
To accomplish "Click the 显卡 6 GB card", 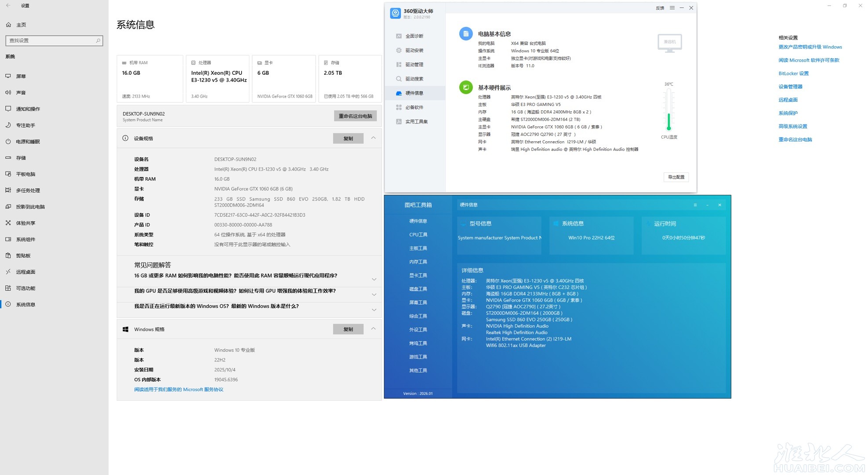I will (284, 79).
